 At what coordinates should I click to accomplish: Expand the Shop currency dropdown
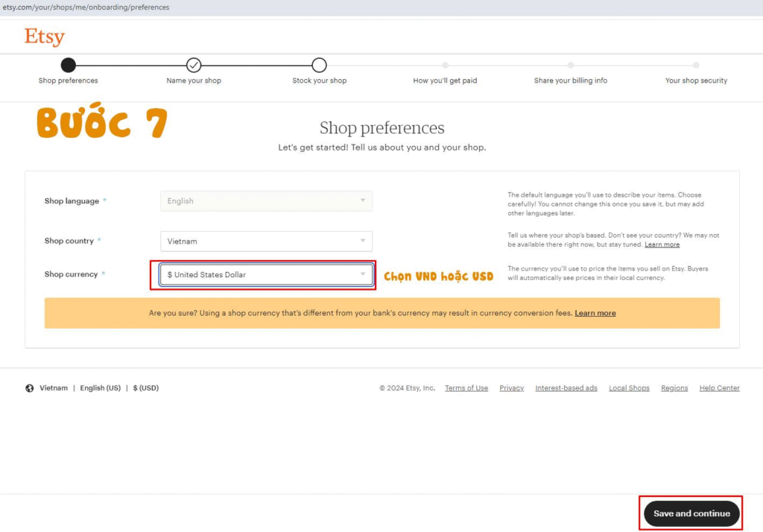[266, 275]
